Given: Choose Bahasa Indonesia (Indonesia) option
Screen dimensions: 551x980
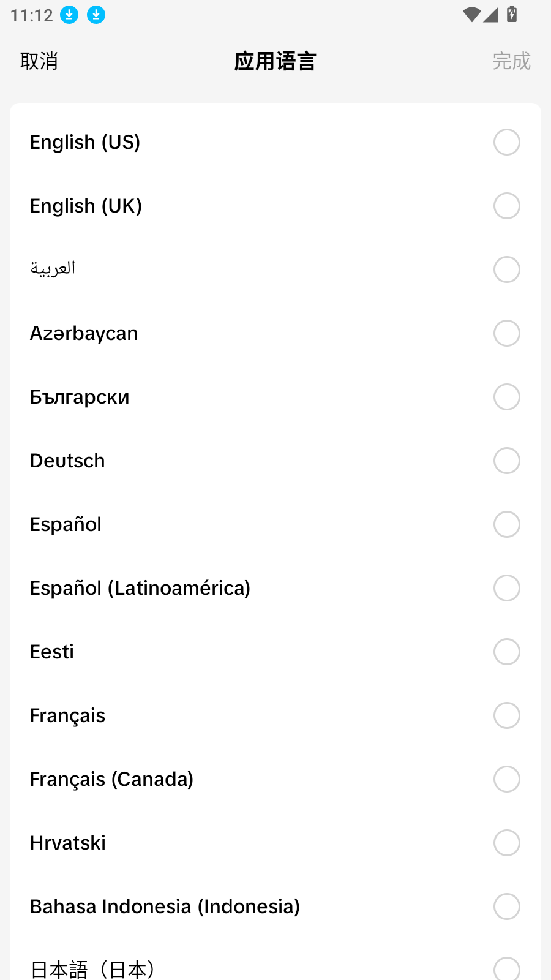Looking at the screenshot, I should tap(275, 907).
